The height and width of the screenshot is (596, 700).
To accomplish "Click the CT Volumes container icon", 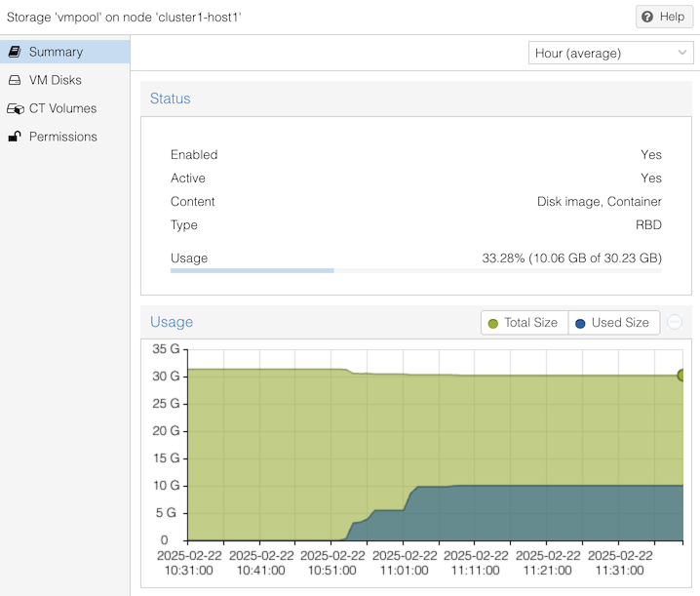I will tap(15, 108).
